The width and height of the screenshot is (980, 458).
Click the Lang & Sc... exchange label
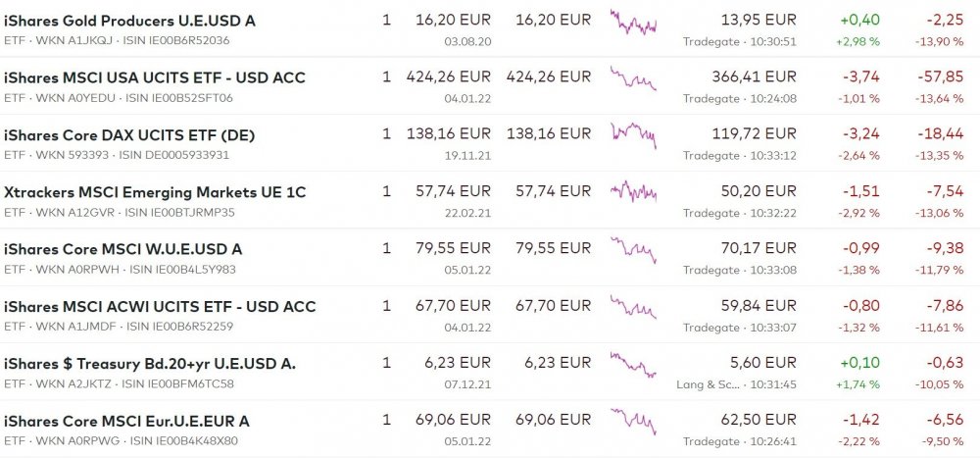708,384
